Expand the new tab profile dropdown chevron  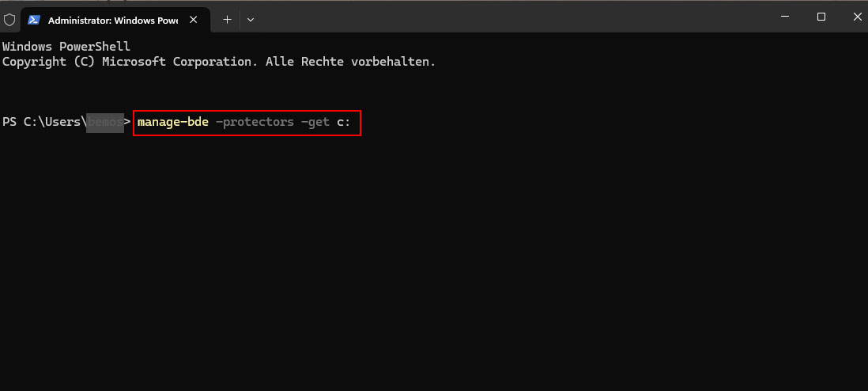pos(251,19)
